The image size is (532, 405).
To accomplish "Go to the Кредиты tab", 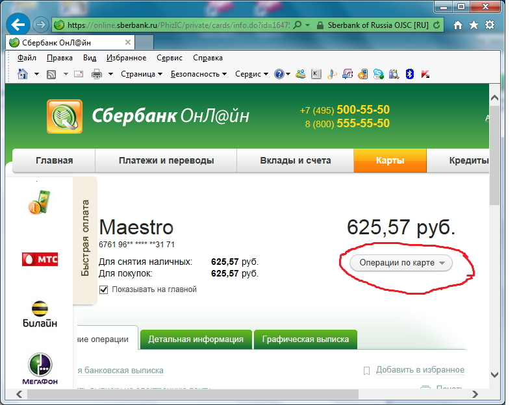I will (x=458, y=161).
